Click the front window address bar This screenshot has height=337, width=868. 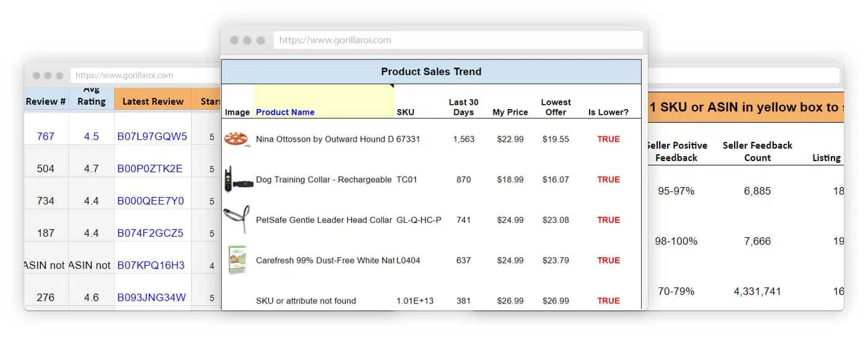pos(458,40)
